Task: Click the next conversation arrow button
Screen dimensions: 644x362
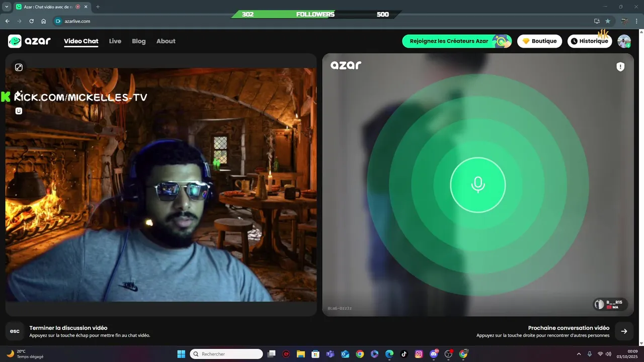Action: pos(624,331)
